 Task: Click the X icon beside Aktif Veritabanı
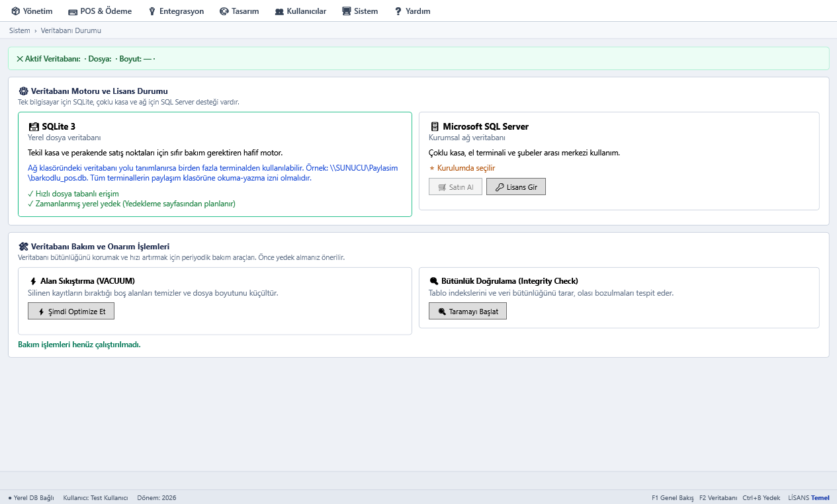pyautogui.click(x=20, y=59)
